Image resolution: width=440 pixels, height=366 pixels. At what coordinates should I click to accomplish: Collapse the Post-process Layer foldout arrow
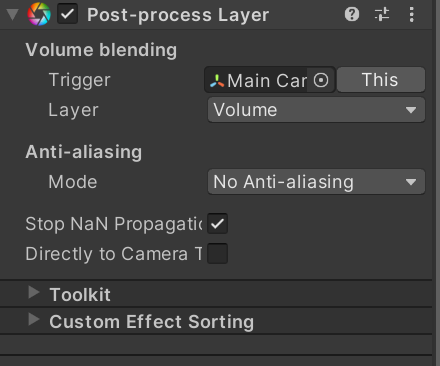[12, 15]
